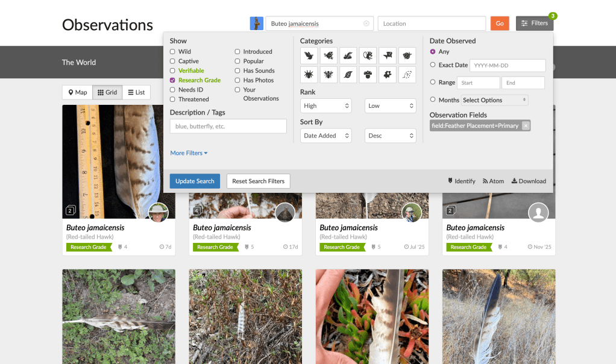Switch to the List view tab

[136, 93]
